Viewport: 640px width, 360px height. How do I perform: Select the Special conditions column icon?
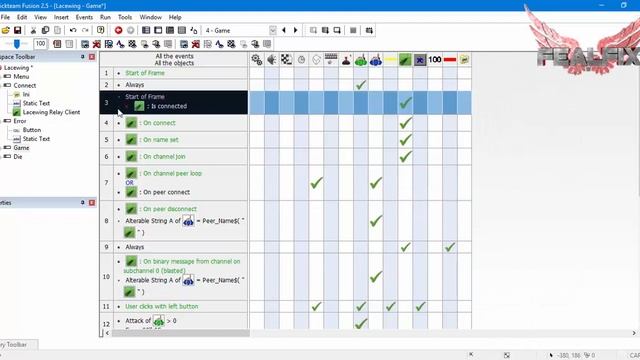pyautogui.click(x=257, y=60)
